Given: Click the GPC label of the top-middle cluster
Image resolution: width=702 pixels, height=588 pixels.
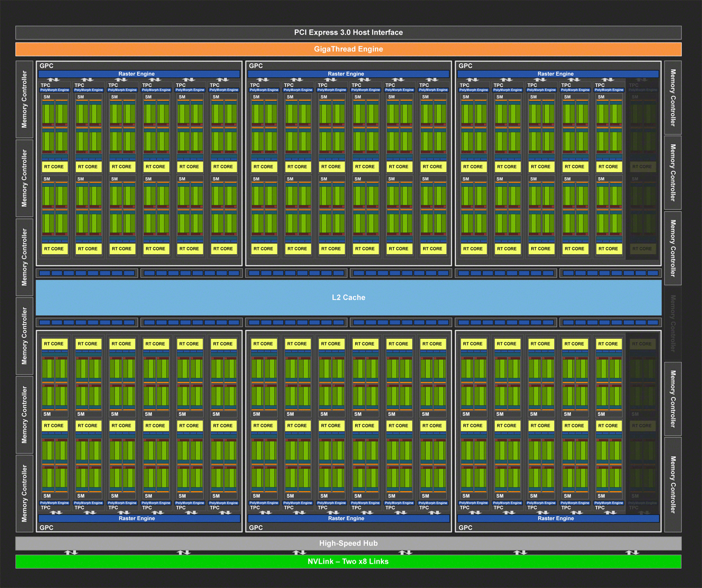Looking at the screenshot, I should pyautogui.click(x=256, y=66).
